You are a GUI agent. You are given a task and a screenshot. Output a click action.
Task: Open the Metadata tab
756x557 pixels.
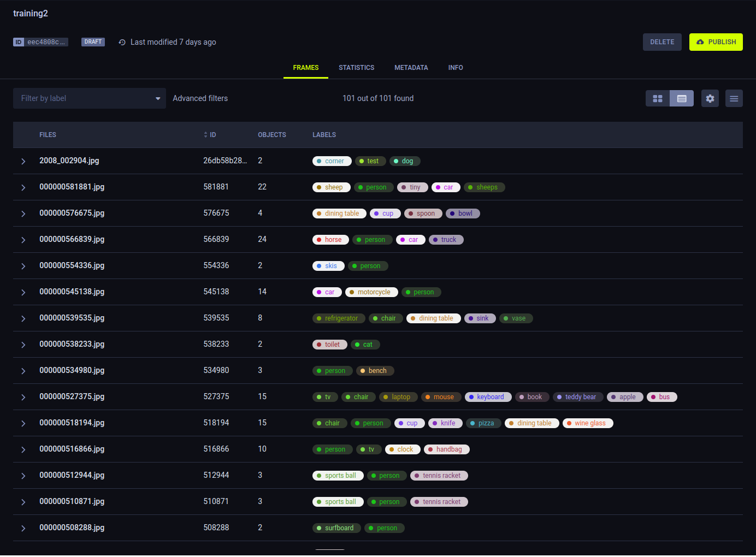(411, 68)
